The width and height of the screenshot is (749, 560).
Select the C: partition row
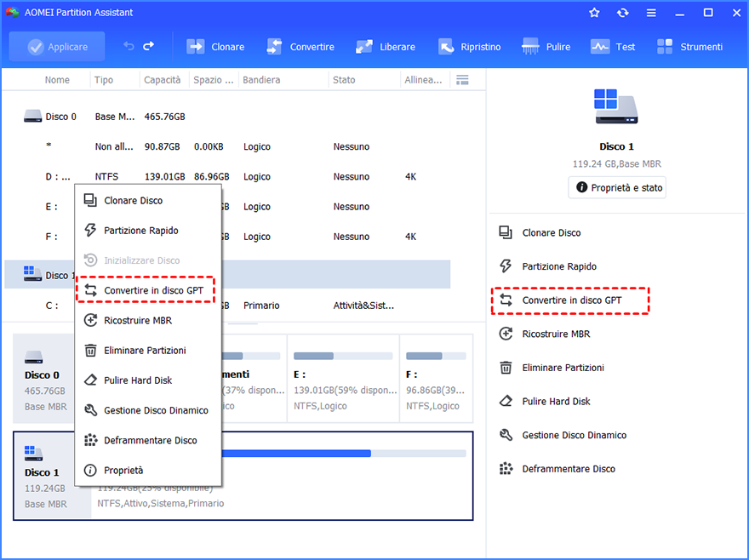pos(227,306)
